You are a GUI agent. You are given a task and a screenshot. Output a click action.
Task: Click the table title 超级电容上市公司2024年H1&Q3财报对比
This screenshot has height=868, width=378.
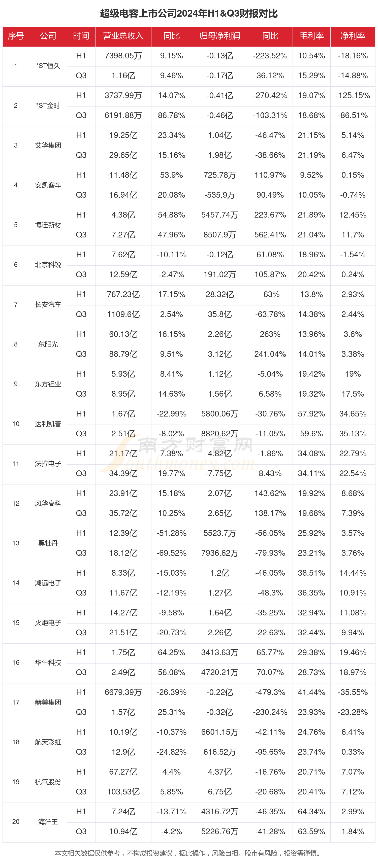[189, 14]
